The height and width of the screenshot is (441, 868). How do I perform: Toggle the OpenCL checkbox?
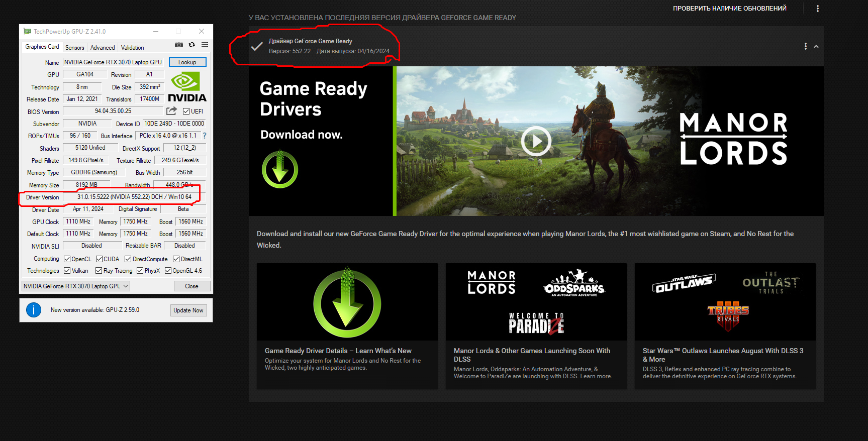pyautogui.click(x=67, y=259)
